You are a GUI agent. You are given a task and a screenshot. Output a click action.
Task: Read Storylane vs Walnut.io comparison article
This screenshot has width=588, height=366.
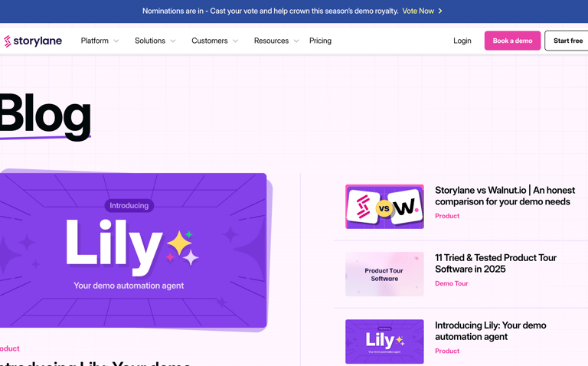(x=505, y=196)
